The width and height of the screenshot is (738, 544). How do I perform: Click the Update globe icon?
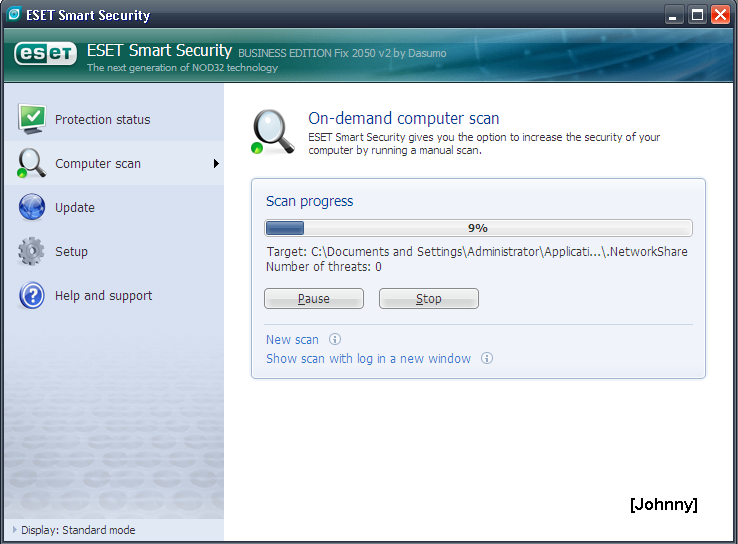(32, 207)
